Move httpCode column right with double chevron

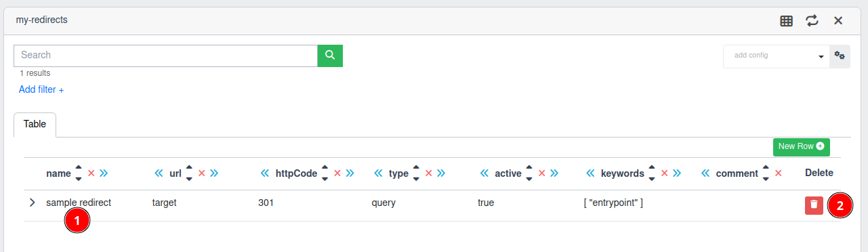350,173
